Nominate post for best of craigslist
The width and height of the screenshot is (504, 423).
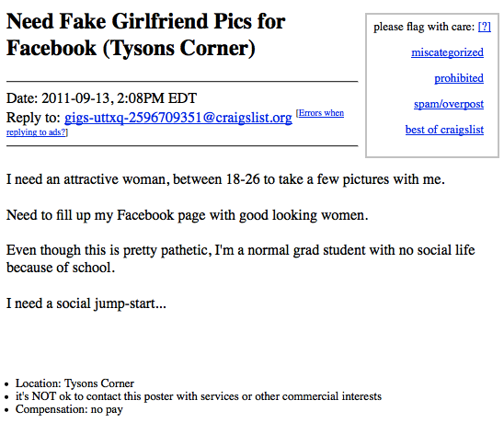point(444,130)
